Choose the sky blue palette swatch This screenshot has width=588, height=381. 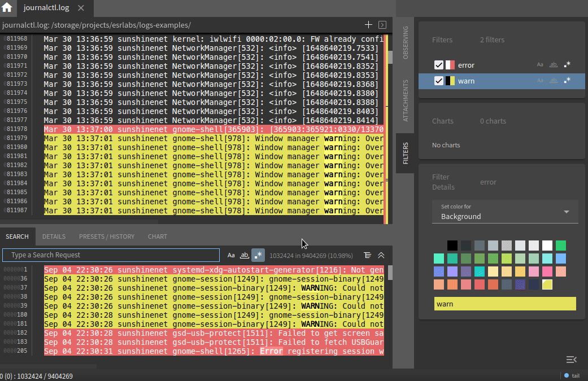[561, 259]
